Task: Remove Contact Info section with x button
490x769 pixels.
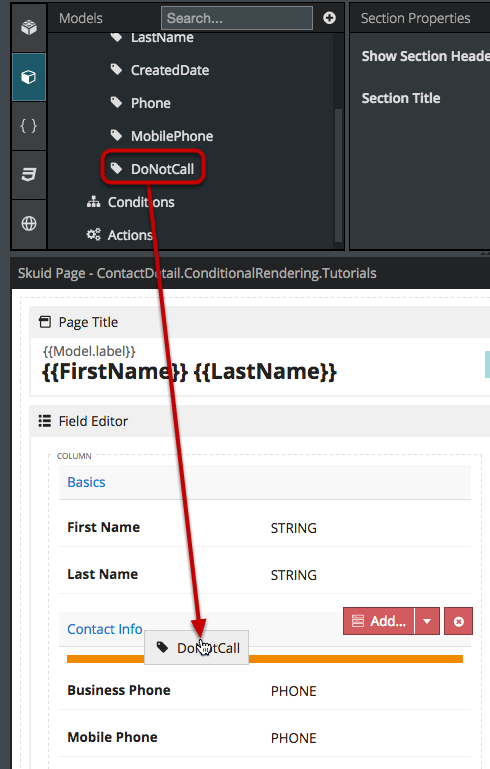Action: coord(458,621)
